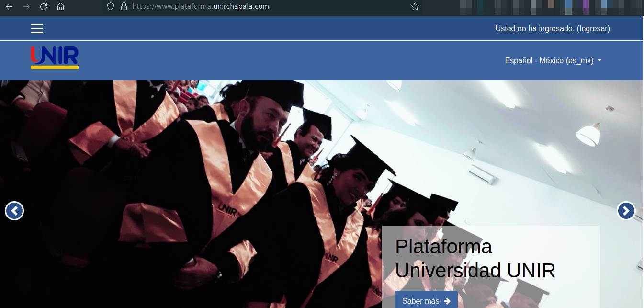Bookmark this page with the star
The height and width of the screenshot is (308, 644).
pos(415,6)
